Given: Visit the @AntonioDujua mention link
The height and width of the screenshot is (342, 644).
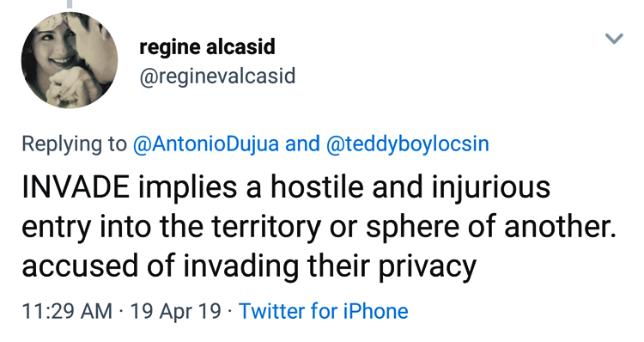Looking at the screenshot, I should (x=206, y=144).
